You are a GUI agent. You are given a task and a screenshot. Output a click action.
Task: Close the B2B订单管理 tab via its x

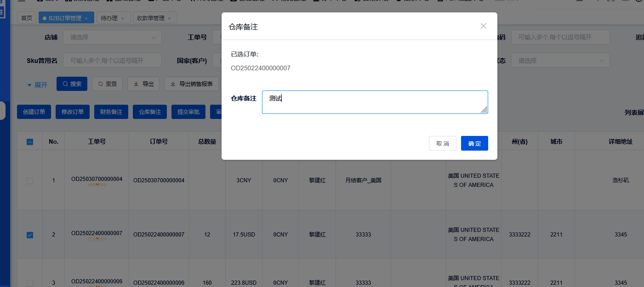point(86,18)
